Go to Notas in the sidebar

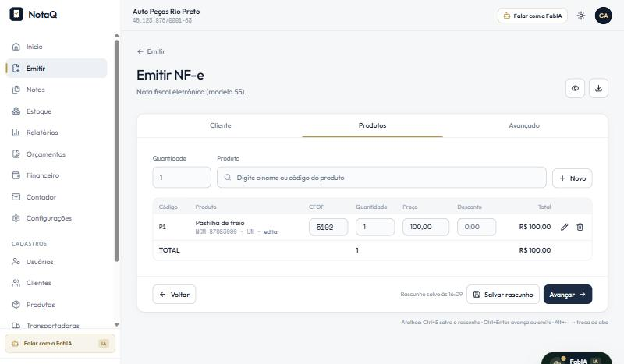tap(56, 90)
